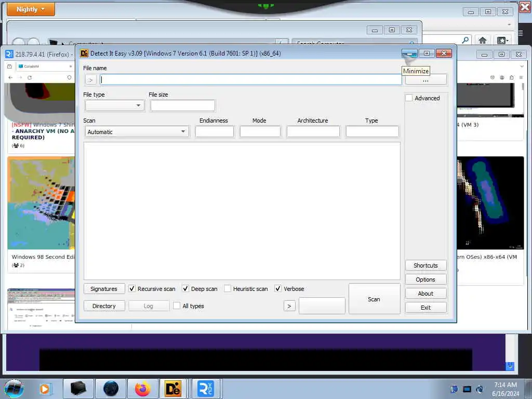Click the browse button with three dots
532x399 pixels.
tap(425, 79)
